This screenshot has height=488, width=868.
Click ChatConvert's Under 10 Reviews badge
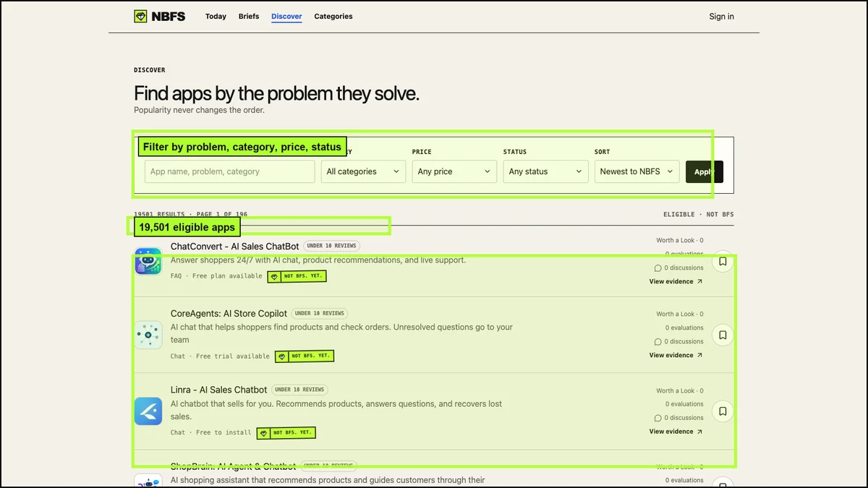pyautogui.click(x=331, y=246)
